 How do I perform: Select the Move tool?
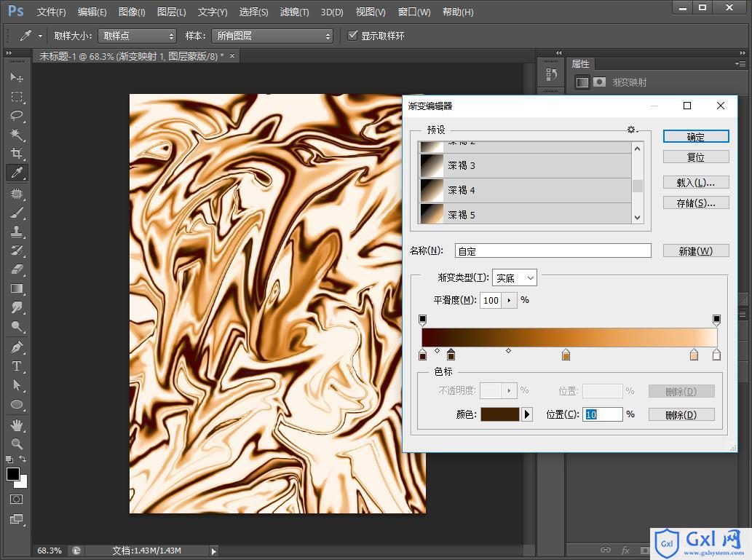[x=16, y=76]
